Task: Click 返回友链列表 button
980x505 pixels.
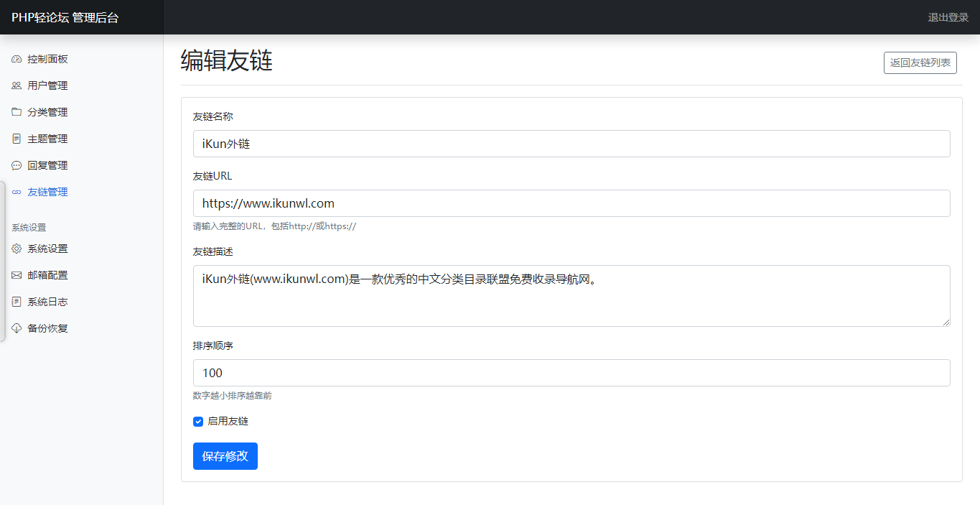Action: [x=920, y=62]
